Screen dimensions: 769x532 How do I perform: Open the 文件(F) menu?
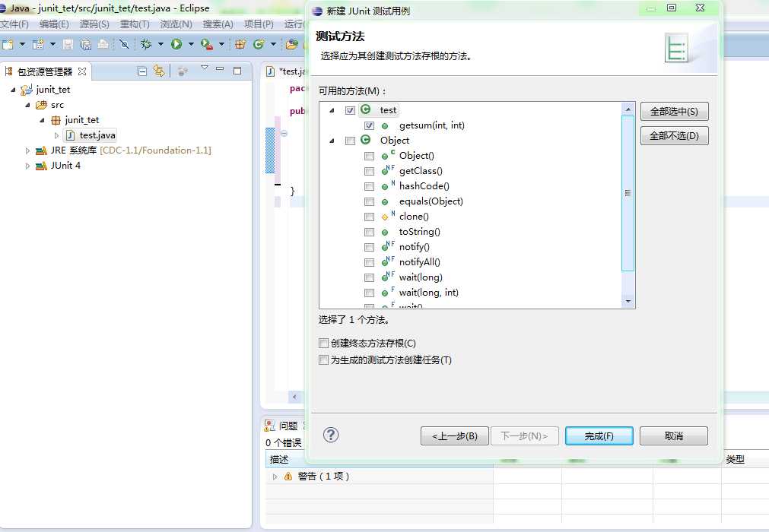[x=14, y=24]
